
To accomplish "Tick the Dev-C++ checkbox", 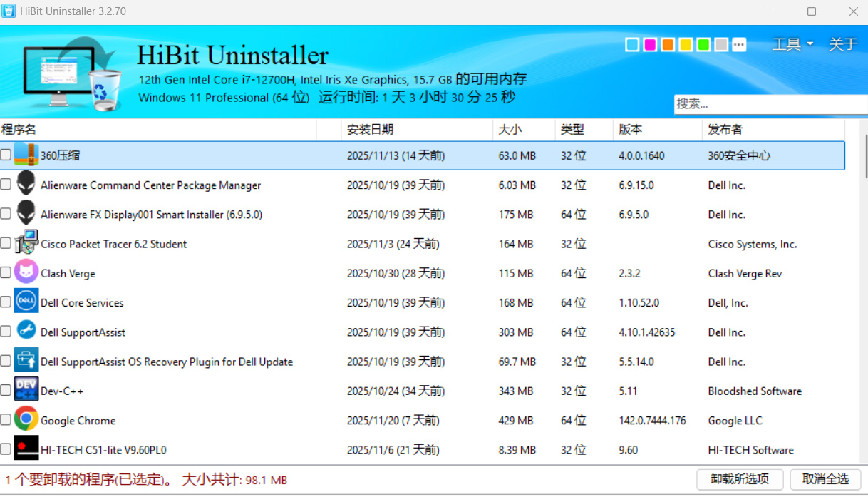I will (x=6, y=391).
